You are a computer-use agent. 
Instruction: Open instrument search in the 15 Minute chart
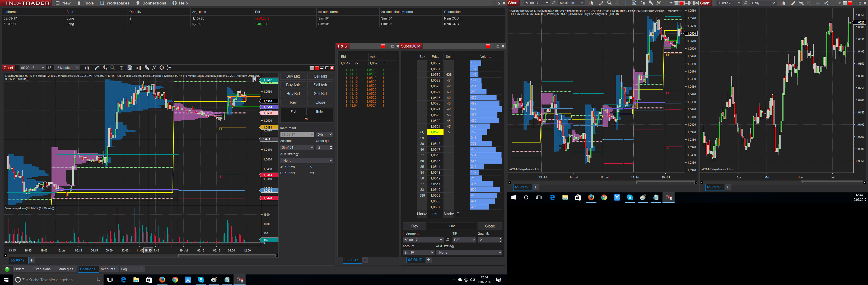pyautogui.click(x=49, y=68)
